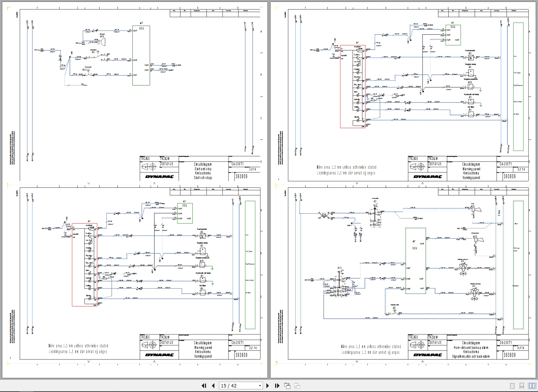Click the 'Start and stop' title on sheet 2/14
This screenshot has height=392, width=538.
pyautogui.click(x=203, y=169)
